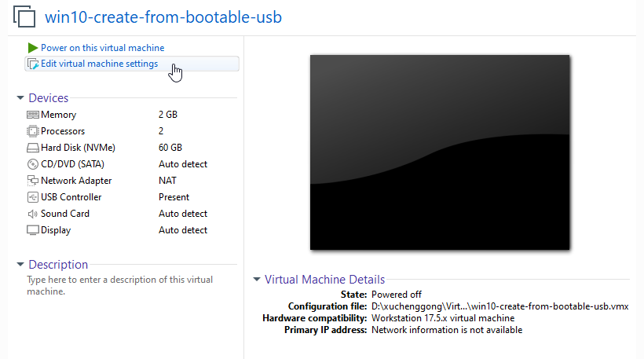
Task: Click the Powered off state value
Action: [397, 295]
